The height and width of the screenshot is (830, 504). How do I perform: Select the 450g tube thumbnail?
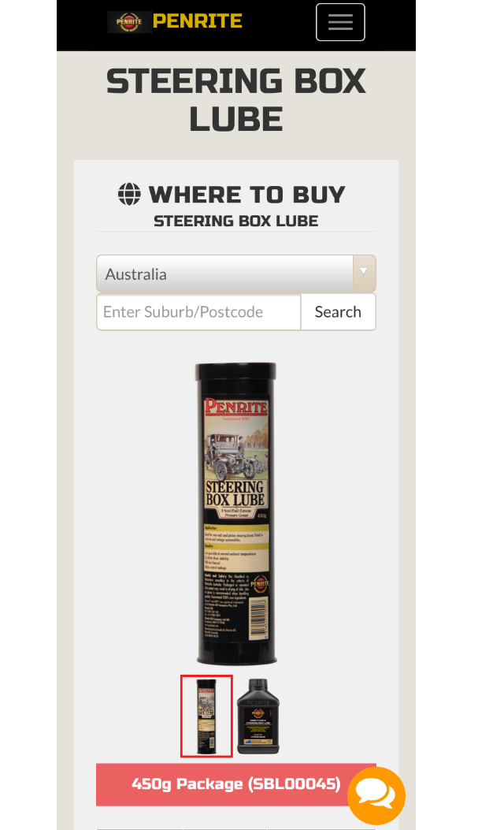(x=206, y=716)
